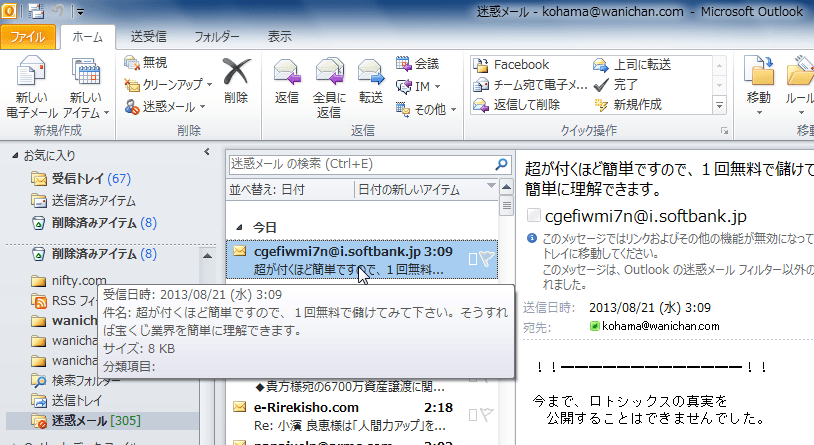Screen dimensions: 814x445
Task: Click the message list scrollbar up arrow
Action: (507, 188)
